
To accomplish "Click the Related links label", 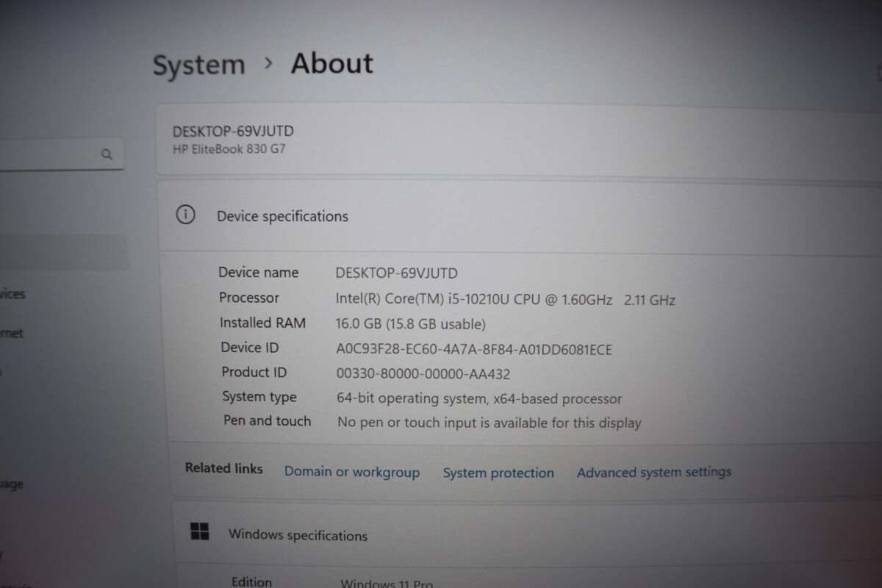I will click(223, 468).
